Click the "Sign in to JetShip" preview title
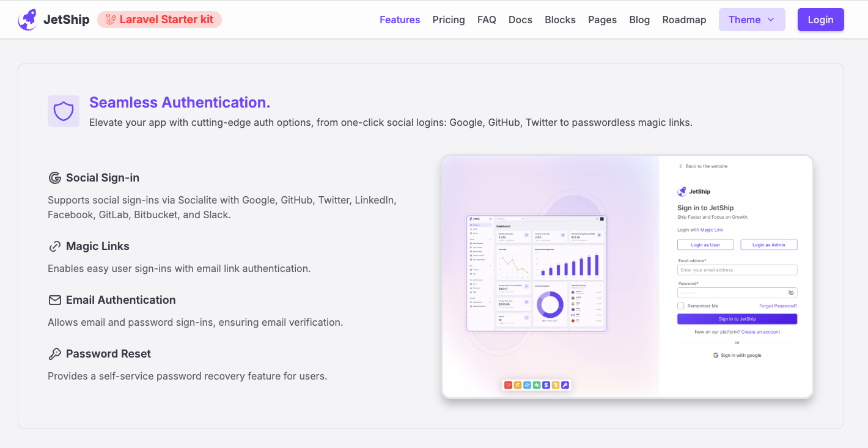Image resolution: width=868 pixels, height=448 pixels. 705,208
